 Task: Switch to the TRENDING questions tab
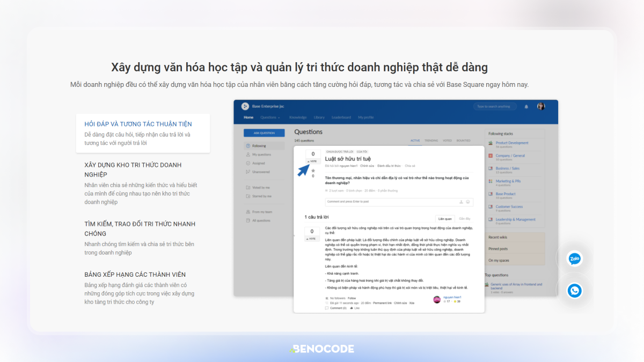click(431, 141)
